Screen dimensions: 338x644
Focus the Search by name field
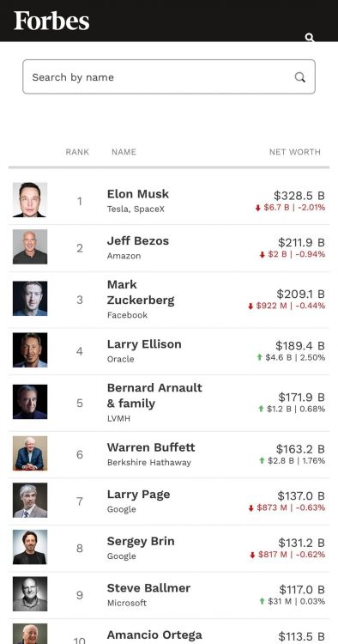click(x=169, y=76)
